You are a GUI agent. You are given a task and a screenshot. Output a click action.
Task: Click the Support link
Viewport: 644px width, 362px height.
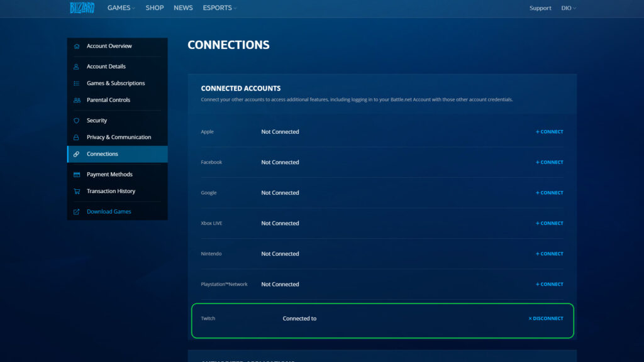(540, 8)
